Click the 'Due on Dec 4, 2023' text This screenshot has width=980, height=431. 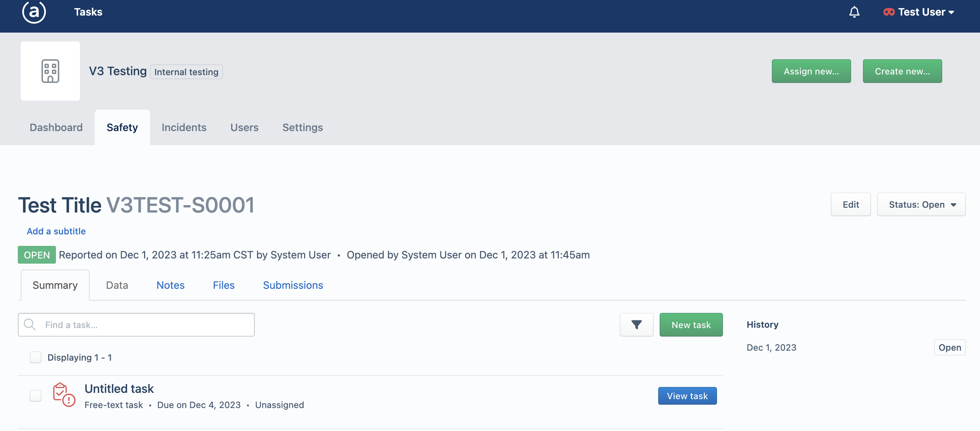(199, 405)
